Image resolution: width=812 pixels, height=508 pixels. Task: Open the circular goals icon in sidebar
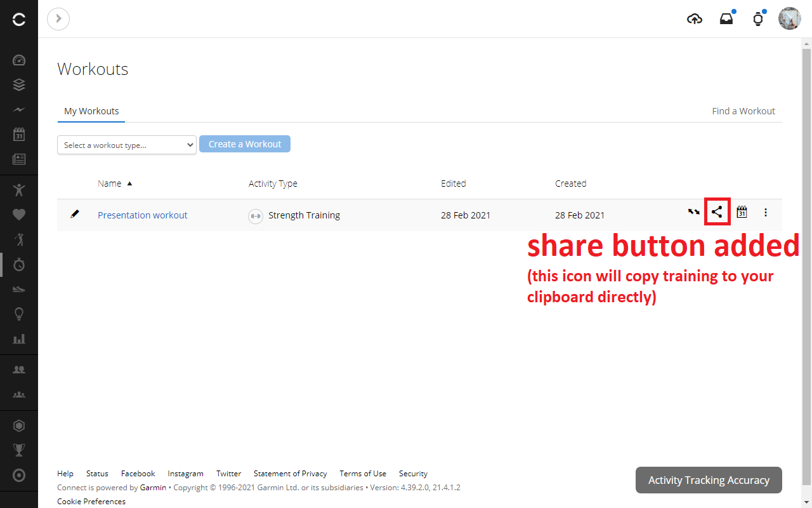19,475
